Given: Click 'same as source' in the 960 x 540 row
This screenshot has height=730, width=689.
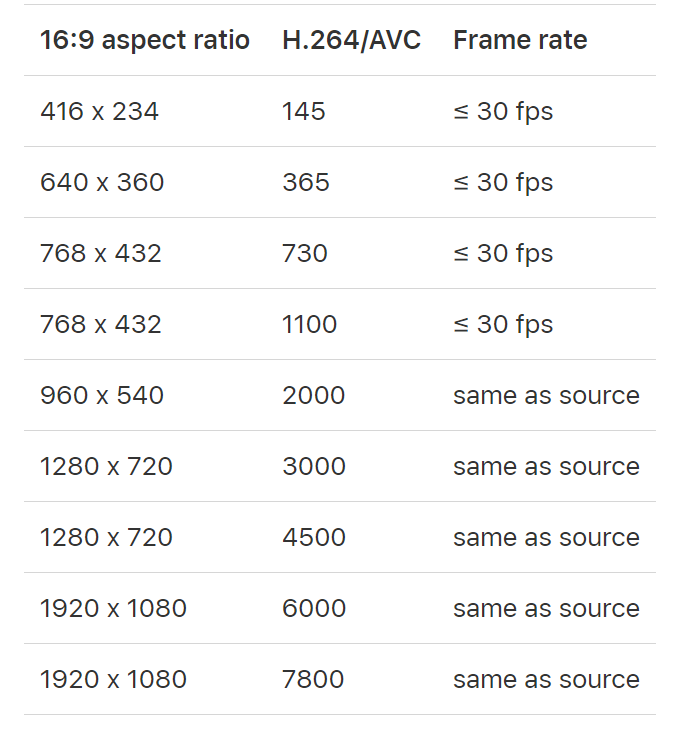Looking at the screenshot, I should [547, 396].
